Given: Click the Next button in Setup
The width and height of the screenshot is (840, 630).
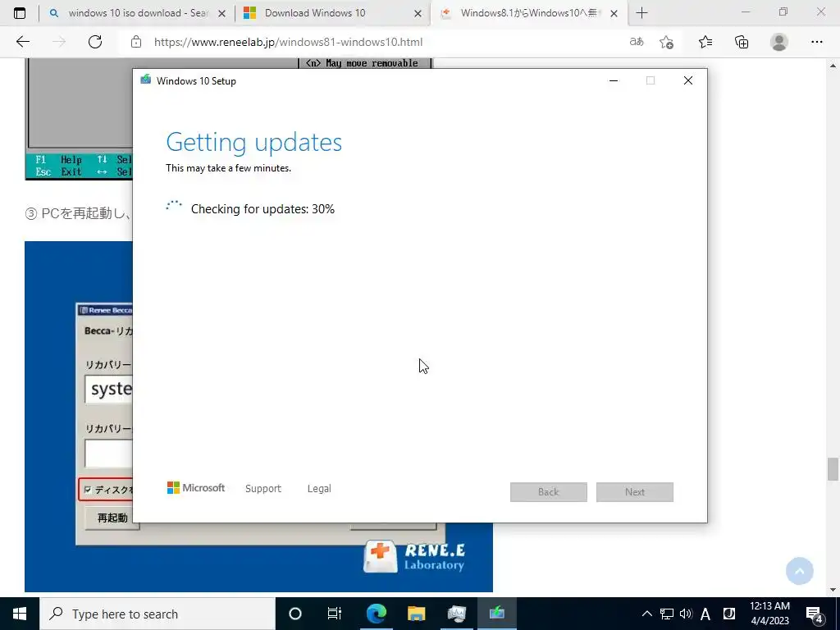Looking at the screenshot, I should coord(635,492).
